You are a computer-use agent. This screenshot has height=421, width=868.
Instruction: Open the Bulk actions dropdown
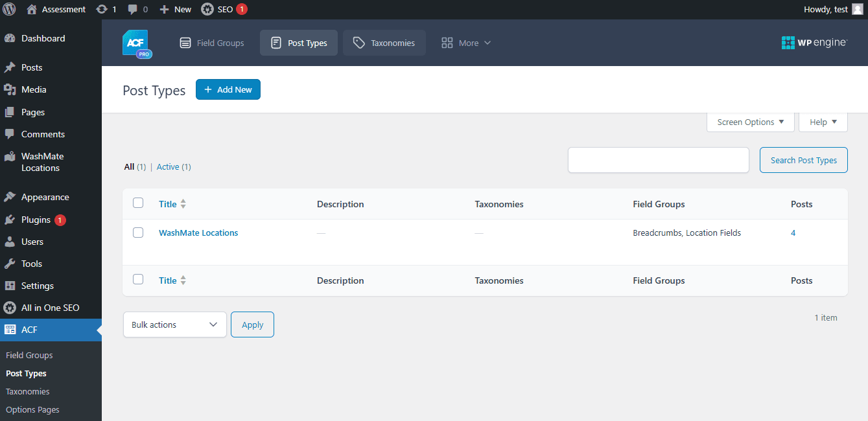tap(174, 324)
